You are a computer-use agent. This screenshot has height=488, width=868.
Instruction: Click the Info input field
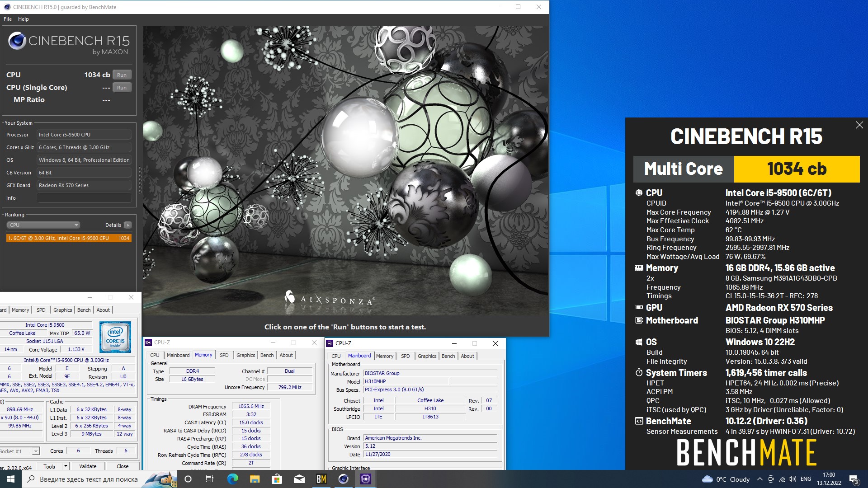coord(84,198)
